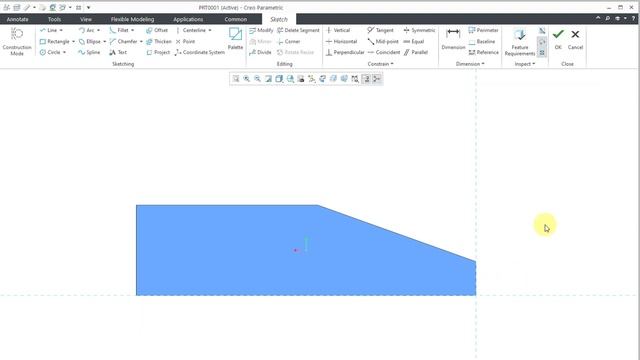Open the Flexible Modeling tab
This screenshot has width=640, height=360.
[x=132, y=19]
